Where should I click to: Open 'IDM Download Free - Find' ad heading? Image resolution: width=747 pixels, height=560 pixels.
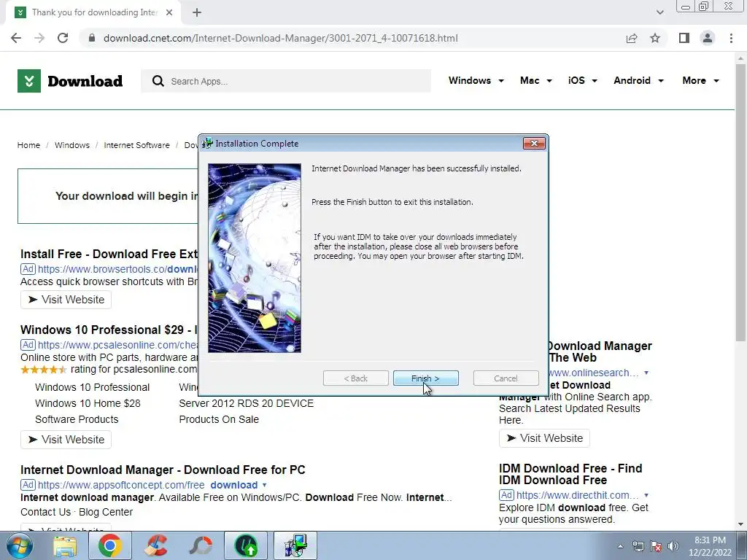[x=570, y=474]
